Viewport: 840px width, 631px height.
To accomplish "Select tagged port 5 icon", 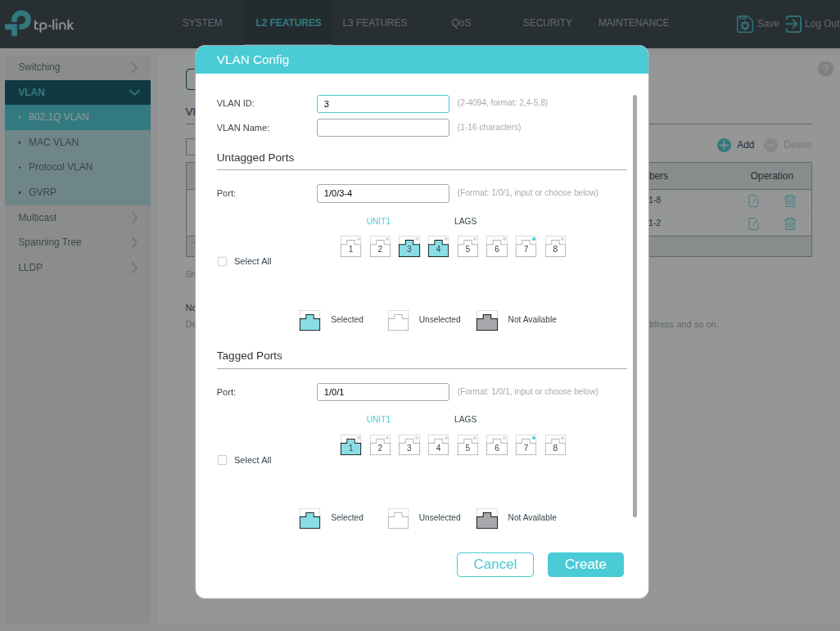I will click(x=467, y=445).
